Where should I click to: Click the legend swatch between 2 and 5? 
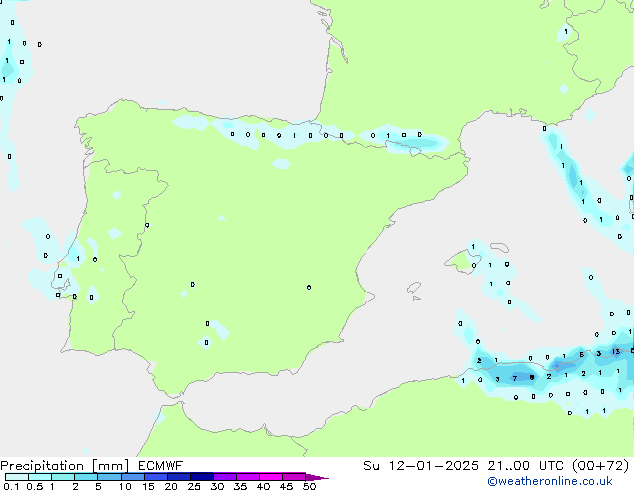tap(87, 477)
